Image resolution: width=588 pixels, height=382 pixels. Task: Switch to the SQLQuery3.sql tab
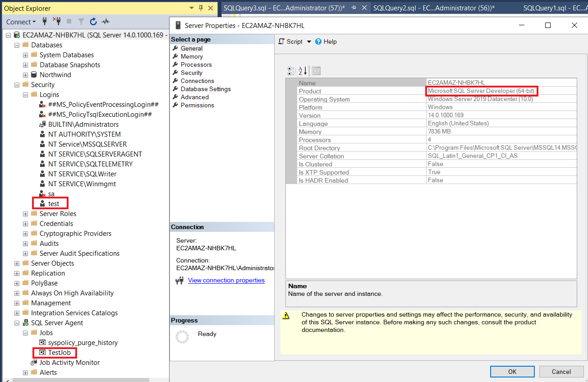click(x=284, y=8)
